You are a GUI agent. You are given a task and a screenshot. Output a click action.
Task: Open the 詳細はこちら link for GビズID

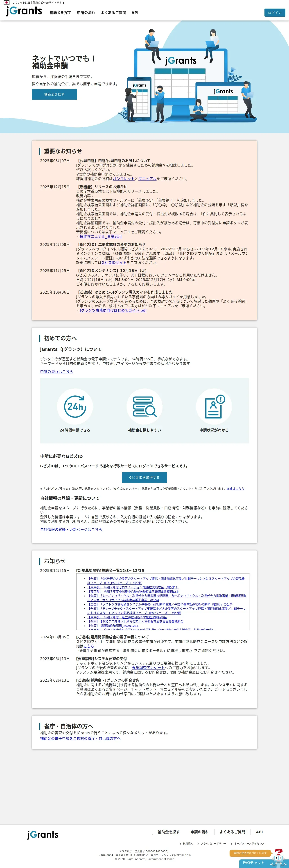pyautogui.click(x=235, y=488)
